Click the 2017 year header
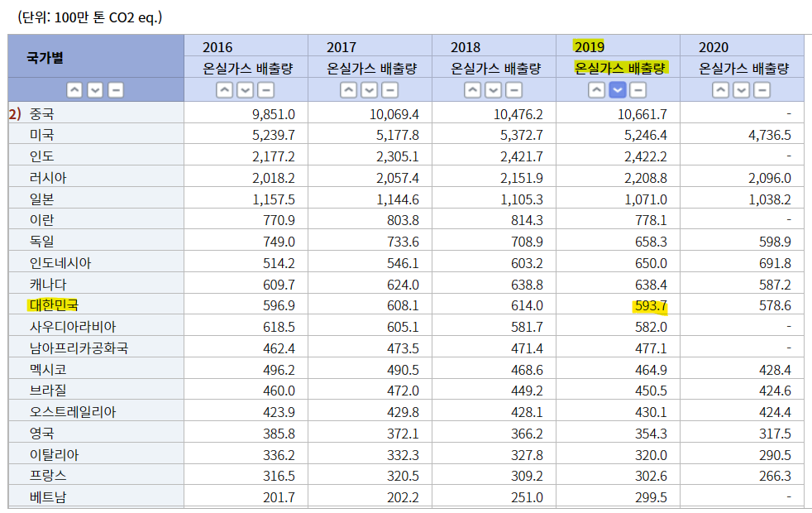The width and height of the screenshot is (812, 513). coord(342,47)
